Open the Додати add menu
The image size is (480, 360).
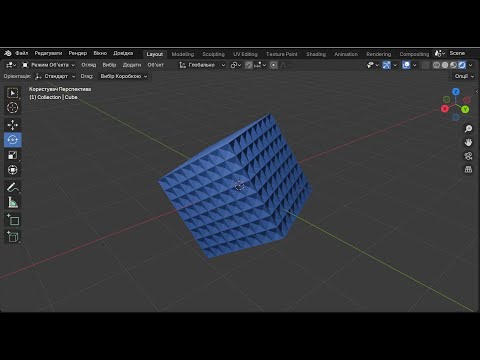(132, 65)
